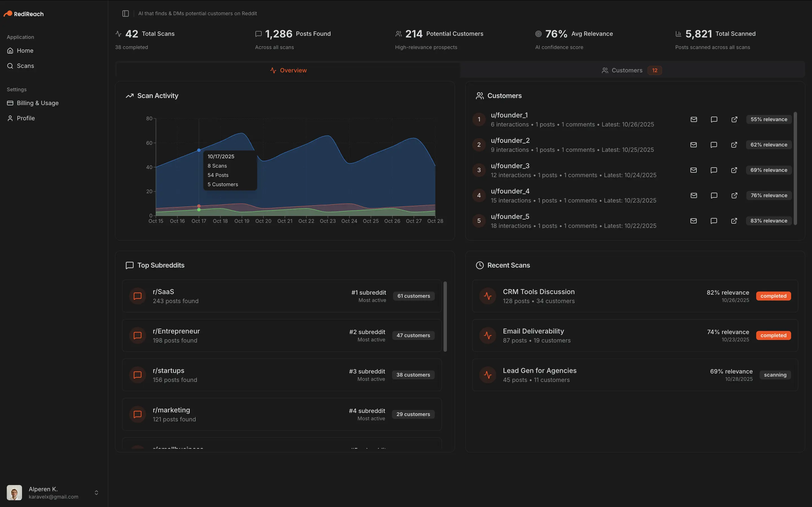Click the envelope icon for u/founder_5
The image size is (812, 507).
[694, 221]
